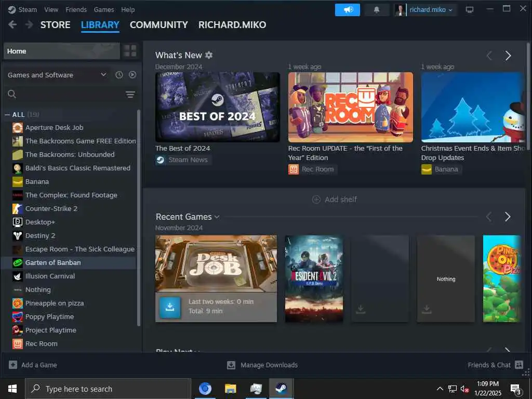Click the game list scrollbar

[138, 218]
